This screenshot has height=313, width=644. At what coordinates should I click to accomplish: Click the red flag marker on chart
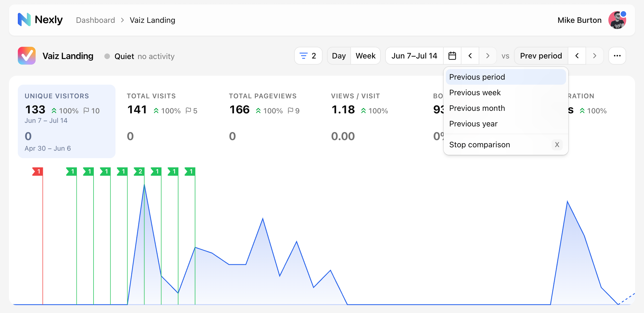38,172
